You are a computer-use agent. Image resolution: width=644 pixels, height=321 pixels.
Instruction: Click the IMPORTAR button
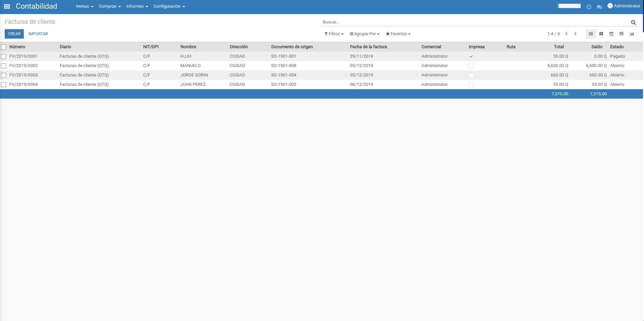[x=38, y=34]
